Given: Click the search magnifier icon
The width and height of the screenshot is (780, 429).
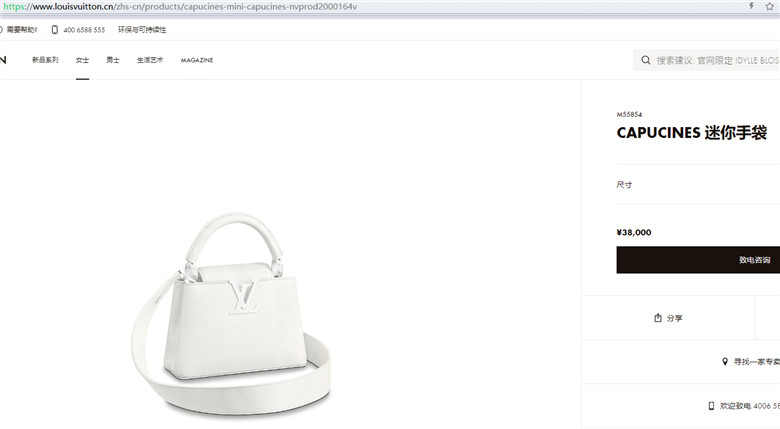Looking at the screenshot, I should (x=646, y=60).
